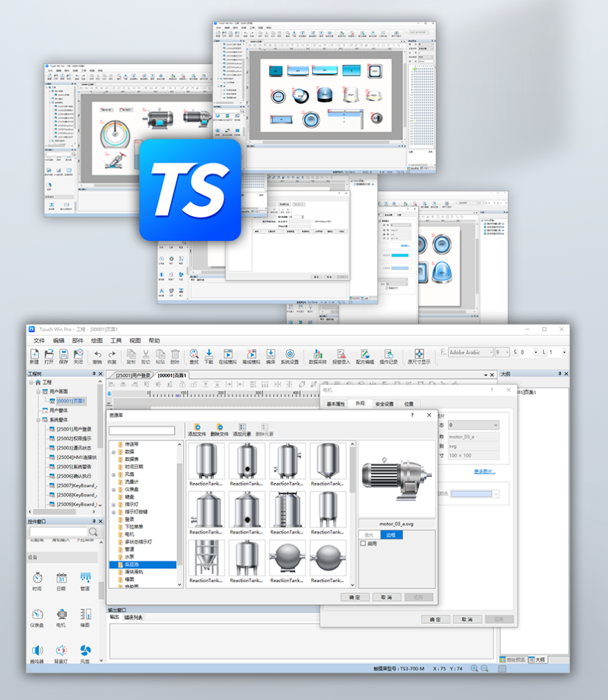Click the 更多图片 link

484,471
